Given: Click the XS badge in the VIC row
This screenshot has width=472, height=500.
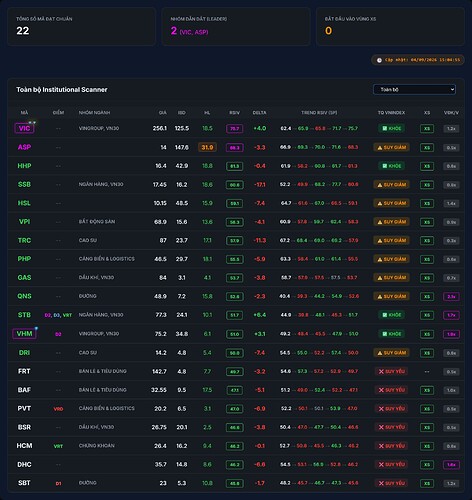Looking at the screenshot, I should tap(427, 129).
